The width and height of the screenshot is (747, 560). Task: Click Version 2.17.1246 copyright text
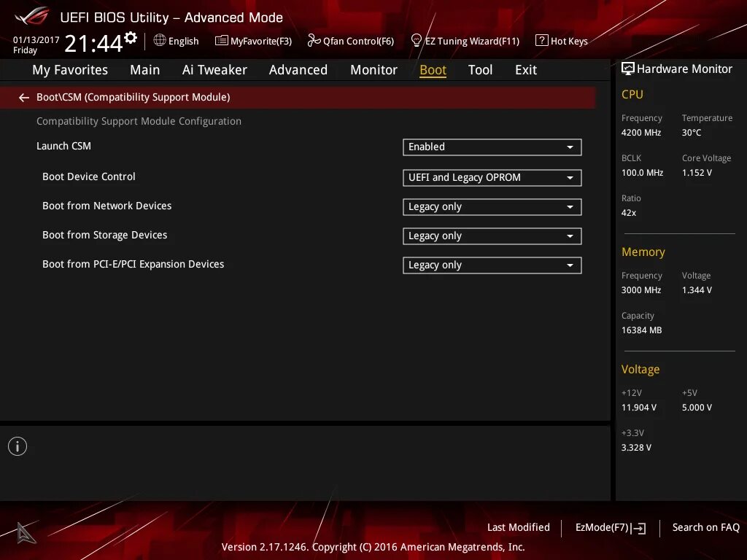(x=373, y=547)
